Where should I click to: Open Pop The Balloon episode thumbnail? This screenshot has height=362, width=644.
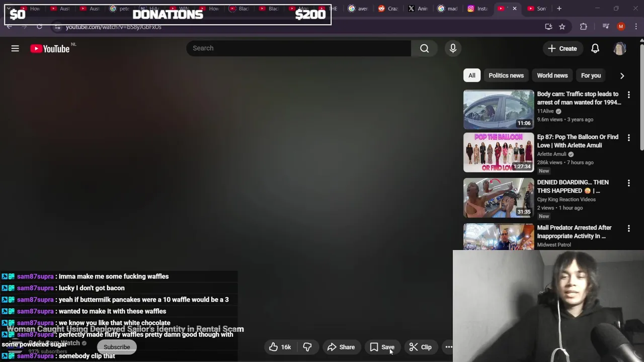499,152
